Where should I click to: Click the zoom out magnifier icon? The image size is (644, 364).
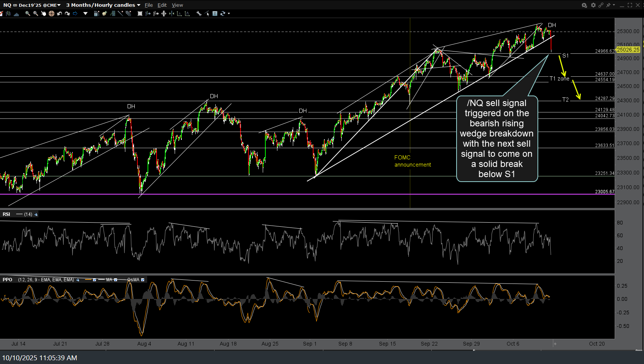point(35,14)
